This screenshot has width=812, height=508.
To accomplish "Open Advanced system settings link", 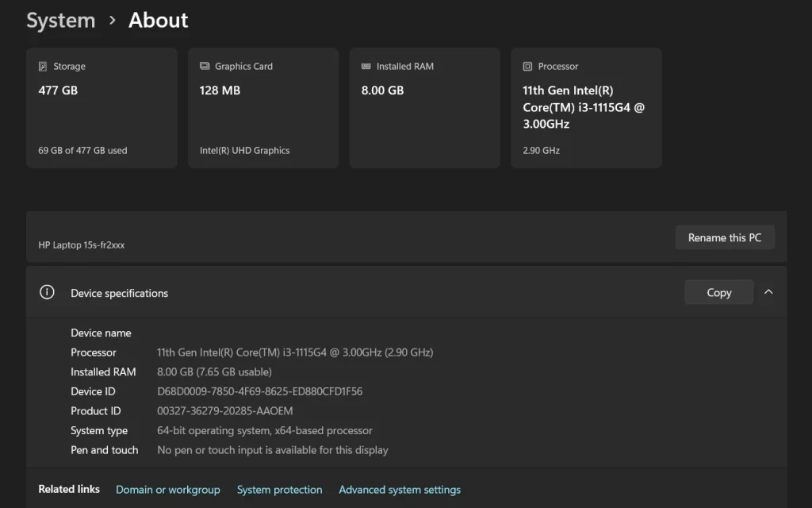I will (400, 490).
